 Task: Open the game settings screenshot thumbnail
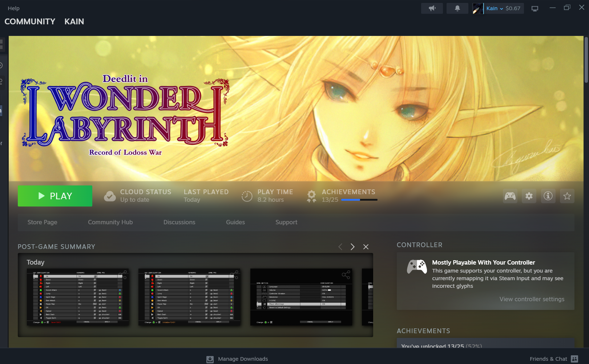[x=301, y=297]
